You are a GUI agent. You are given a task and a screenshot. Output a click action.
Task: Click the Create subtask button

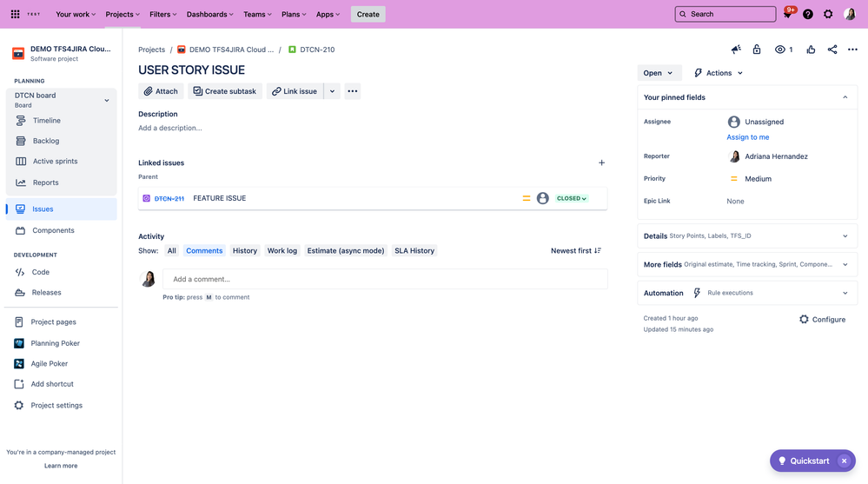pos(225,91)
